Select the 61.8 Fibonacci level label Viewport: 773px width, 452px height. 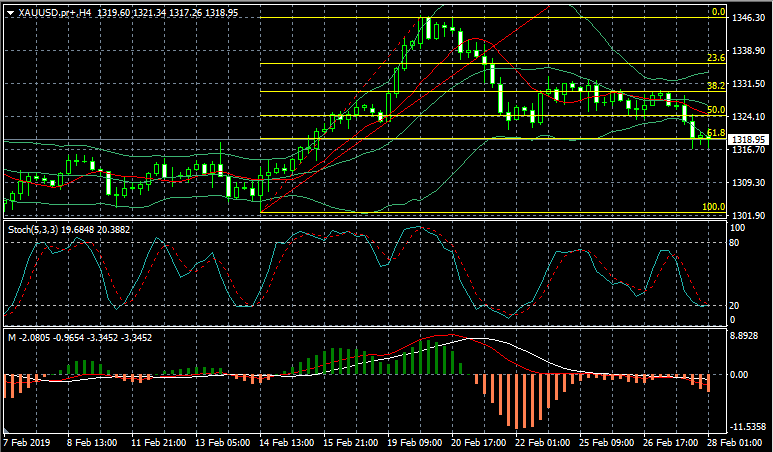pos(716,133)
